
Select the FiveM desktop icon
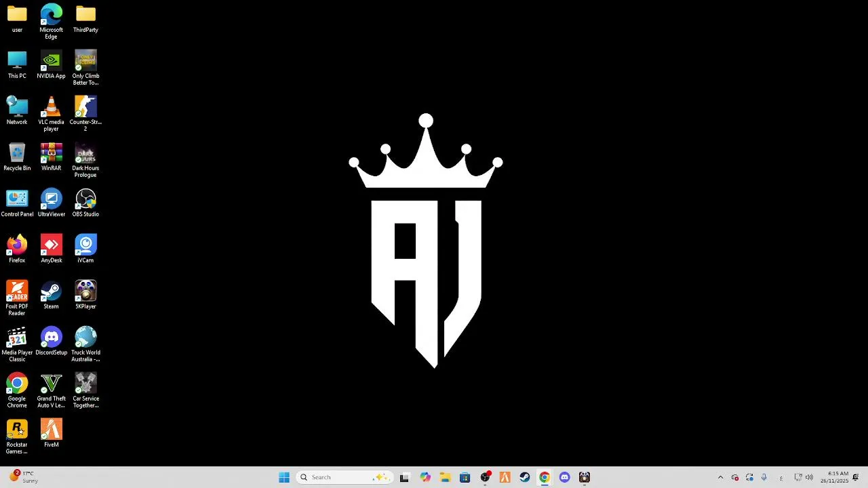pos(51,433)
